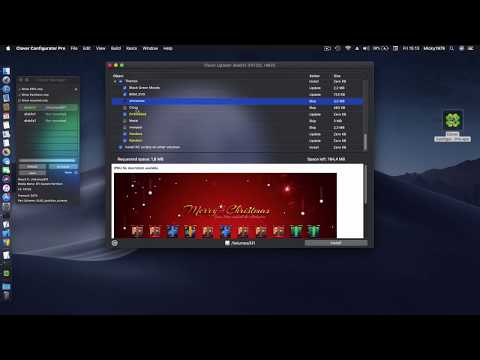Toggle the highlighted christmas theme checkbox
The width and height of the screenshot is (480, 360).
pyautogui.click(x=125, y=101)
